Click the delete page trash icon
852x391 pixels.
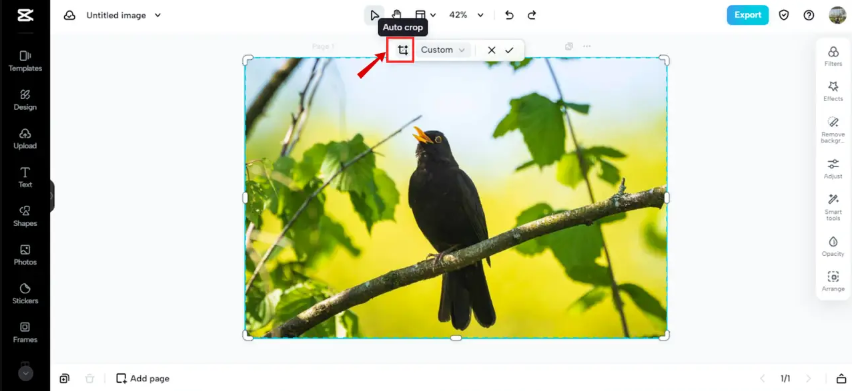(90, 379)
